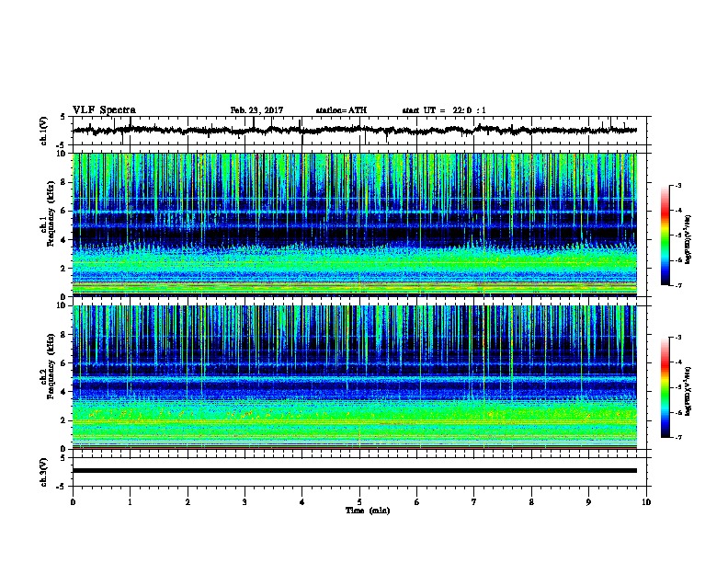Click time axis tick label "10"

click(x=646, y=502)
